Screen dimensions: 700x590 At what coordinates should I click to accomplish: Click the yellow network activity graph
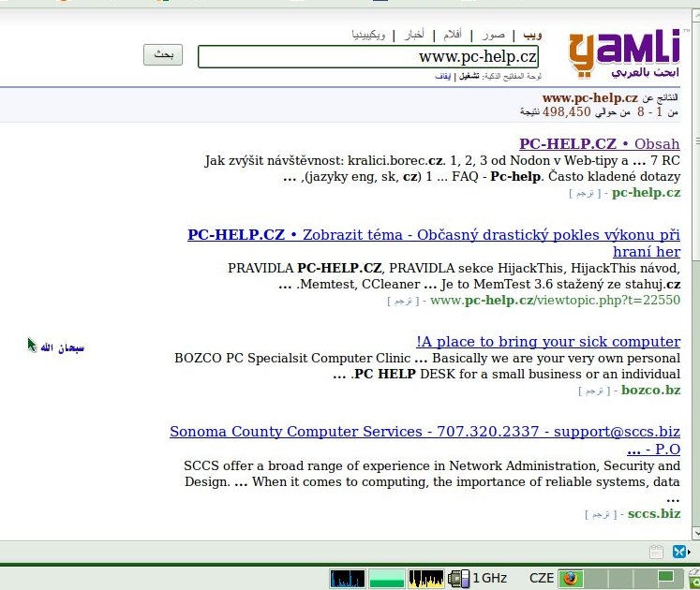[x=426, y=578]
